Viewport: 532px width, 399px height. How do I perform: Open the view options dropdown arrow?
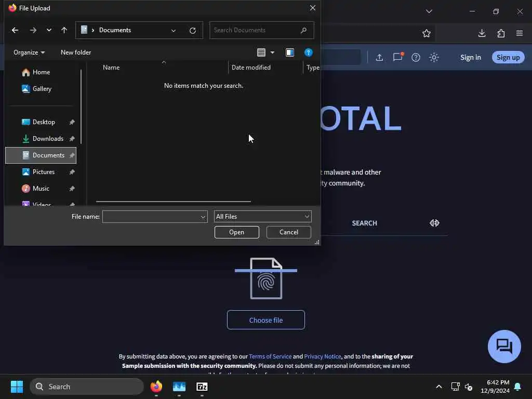pos(272,52)
